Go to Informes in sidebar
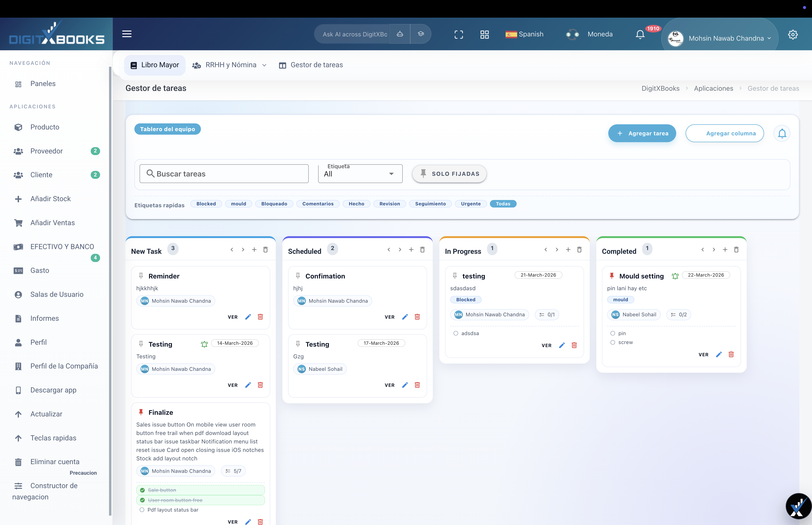Image resolution: width=812 pixels, height=525 pixels. pyautogui.click(x=44, y=318)
